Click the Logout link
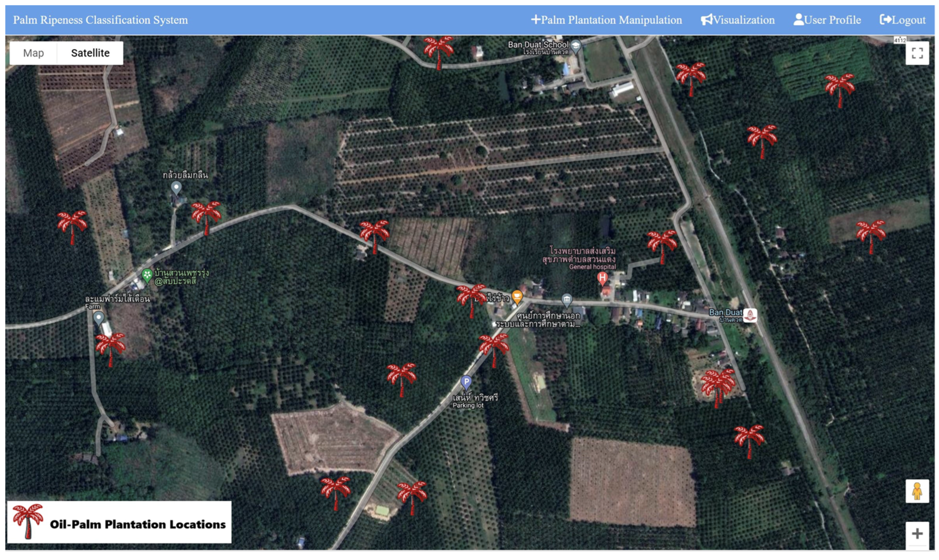The image size is (939, 560). (x=903, y=20)
